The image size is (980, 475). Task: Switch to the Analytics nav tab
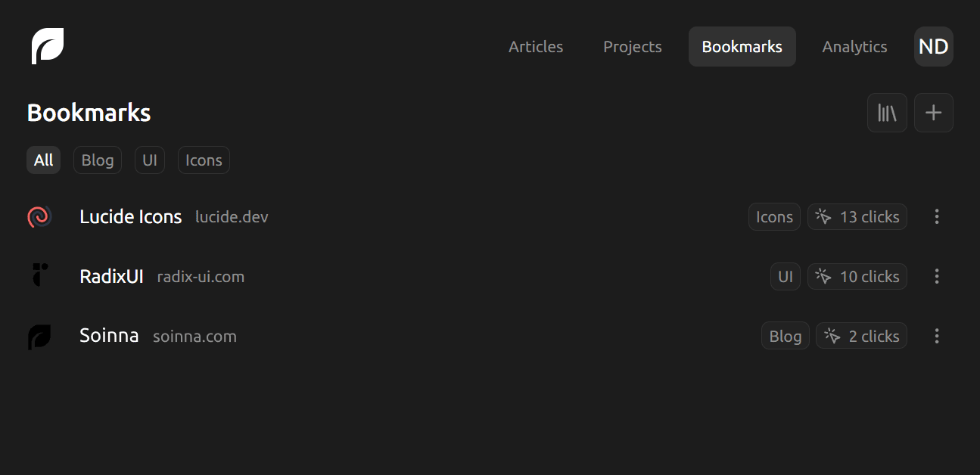[854, 46]
